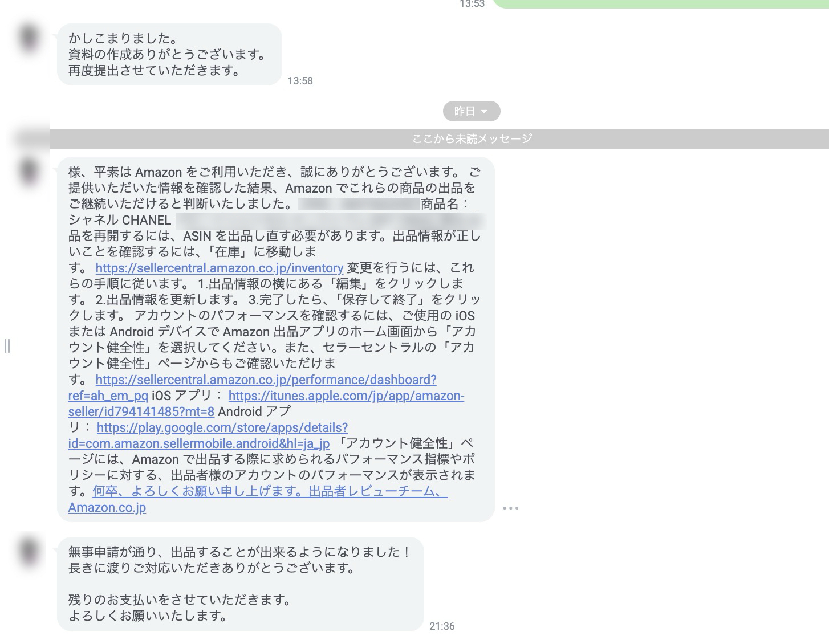The height and width of the screenshot is (644, 829).
Task: Click the 資料の作成ありがとうございます text
Action: 167,55
